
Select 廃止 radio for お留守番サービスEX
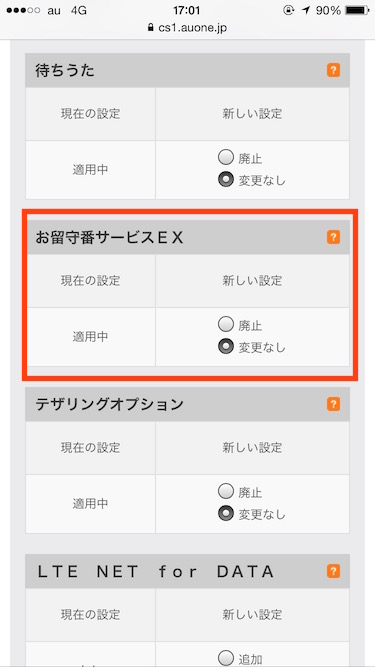click(x=226, y=325)
